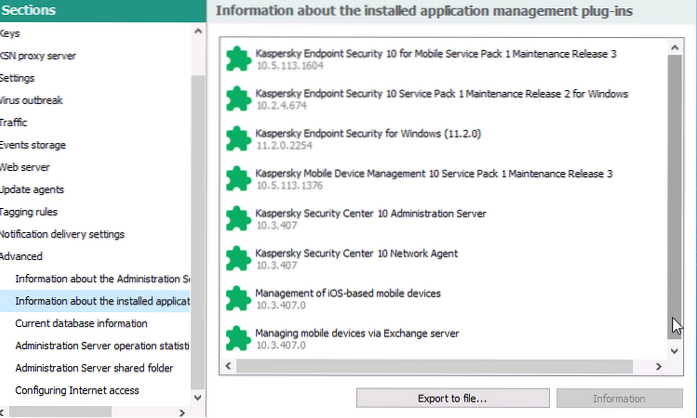This screenshot has height=418, width=697.
Task: Click the Exchange server plug-in icon
Action: click(x=237, y=338)
